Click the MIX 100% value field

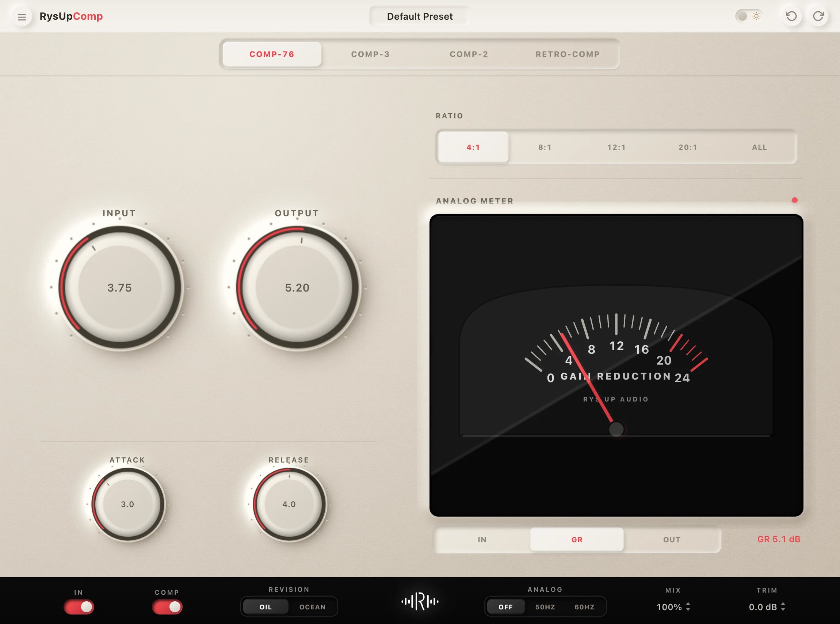[669, 607]
